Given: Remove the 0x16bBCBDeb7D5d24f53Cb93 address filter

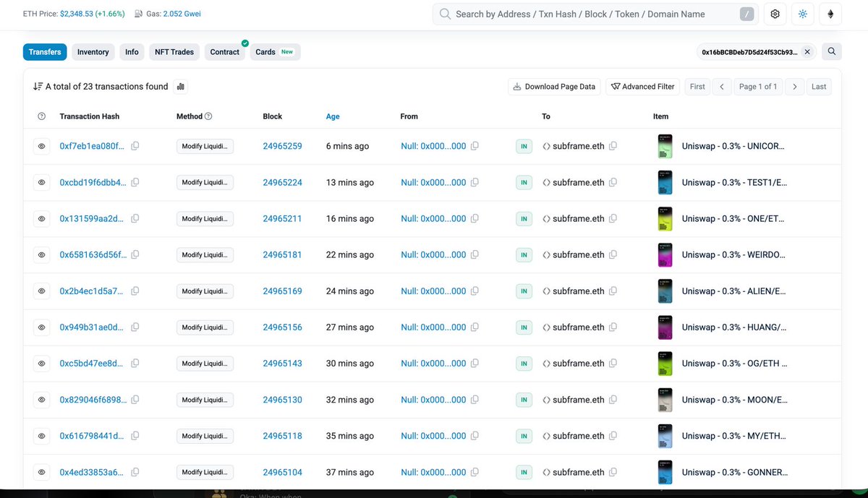Looking at the screenshot, I should (807, 52).
